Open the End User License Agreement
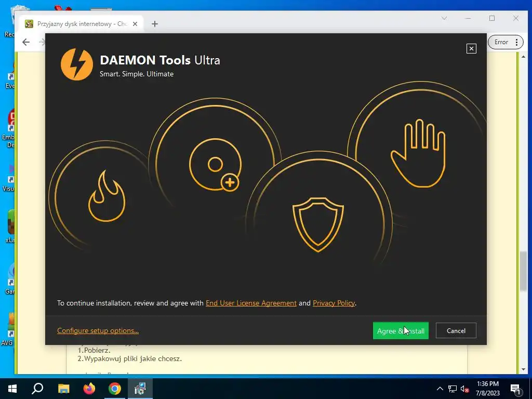 (x=251, y=303)
